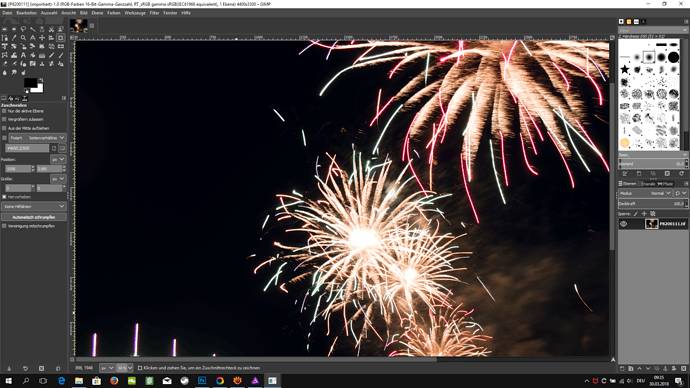Select the Fuzzy Select wand tool
This screenshot has height=388, width=690.
[x=33, y=29]
